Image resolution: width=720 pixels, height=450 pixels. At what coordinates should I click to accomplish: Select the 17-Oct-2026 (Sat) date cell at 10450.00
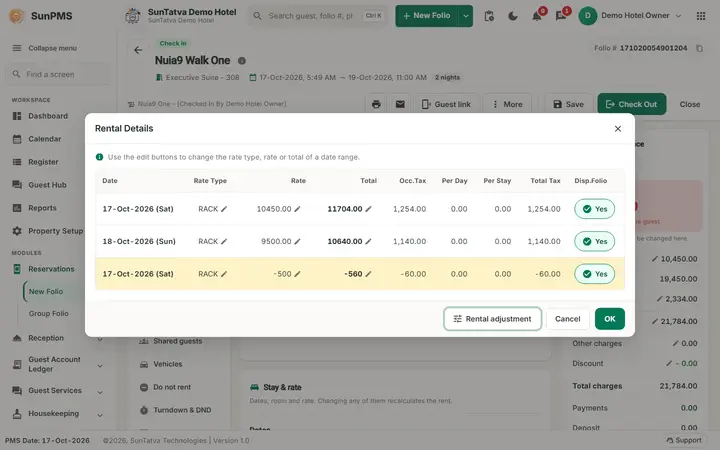138,209
